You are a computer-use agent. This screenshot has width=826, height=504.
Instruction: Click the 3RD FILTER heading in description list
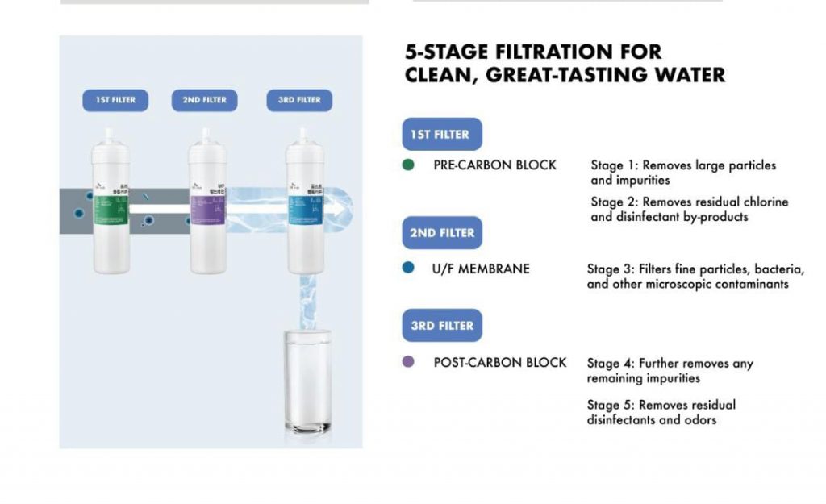coord(442,326)
